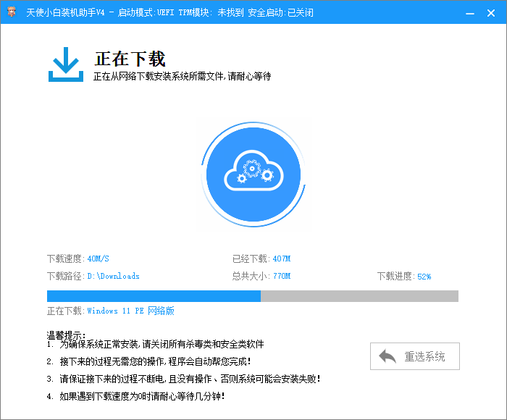The height and width of the screenshot is (420, 507).
Task: Click the progress percentage 52%
Action: pos(424,277)
